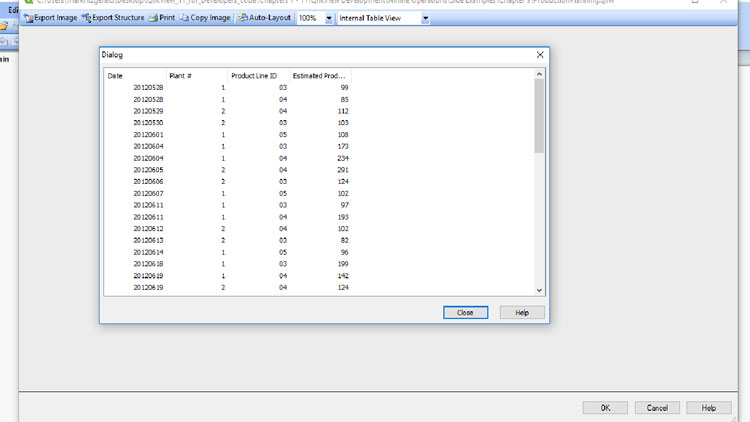Click the estimated production value 97
This screenshot has height=422, width=750.
[344, 205]
